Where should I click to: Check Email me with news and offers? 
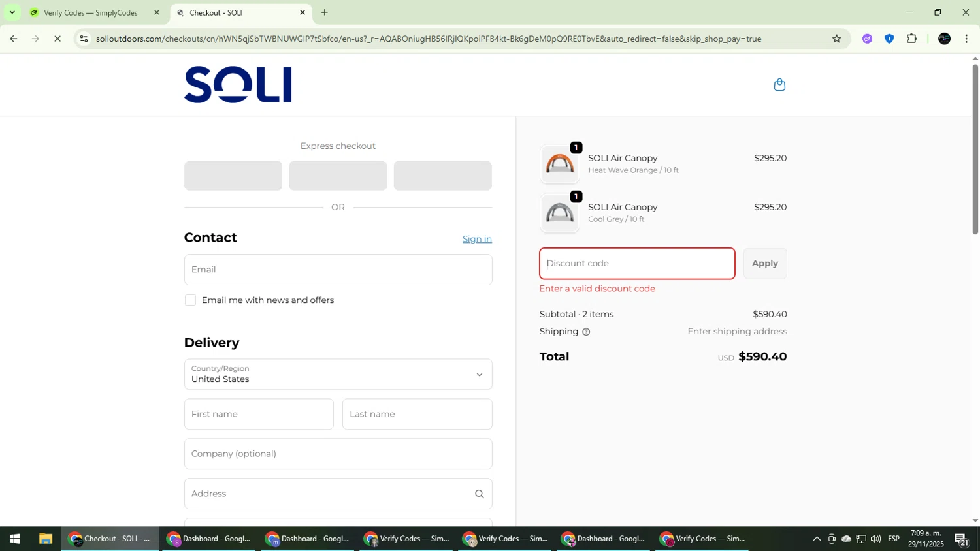[190, 300]
